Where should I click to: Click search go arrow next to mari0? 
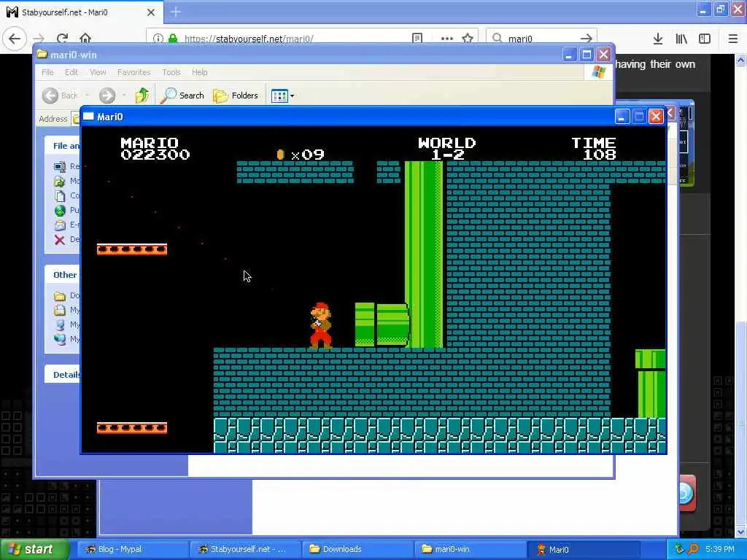[586, 39]
